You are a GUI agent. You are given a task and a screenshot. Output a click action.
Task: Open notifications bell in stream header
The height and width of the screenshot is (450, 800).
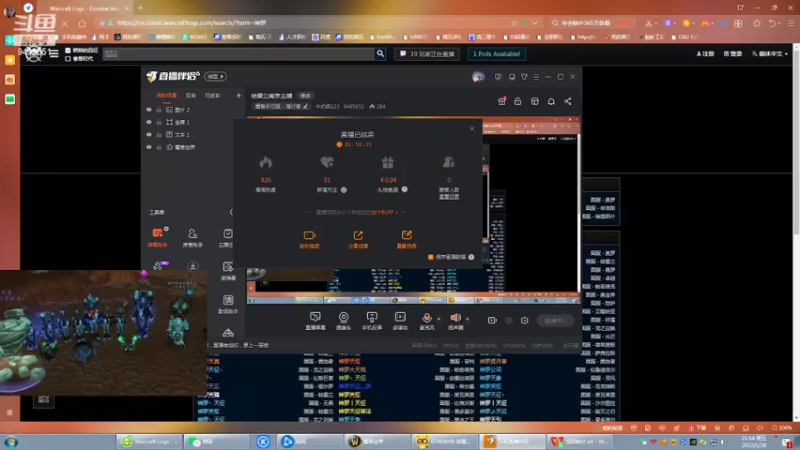pos(551,101)
